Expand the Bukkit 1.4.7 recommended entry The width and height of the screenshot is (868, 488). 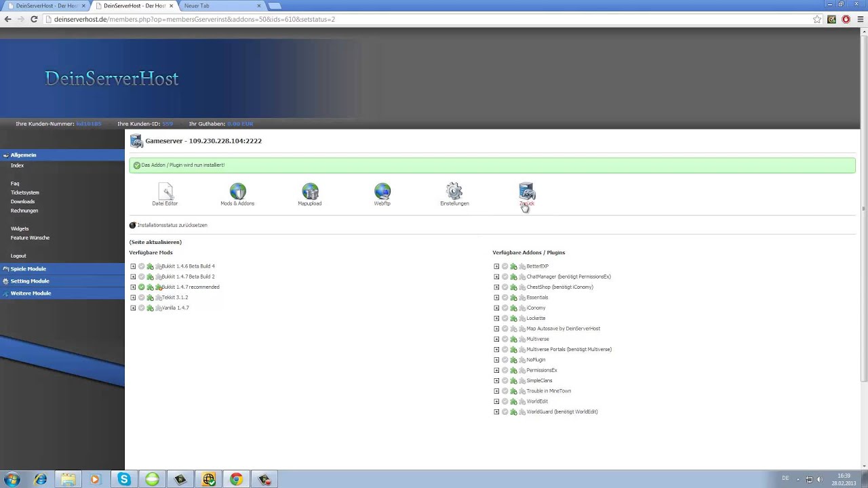133,287
